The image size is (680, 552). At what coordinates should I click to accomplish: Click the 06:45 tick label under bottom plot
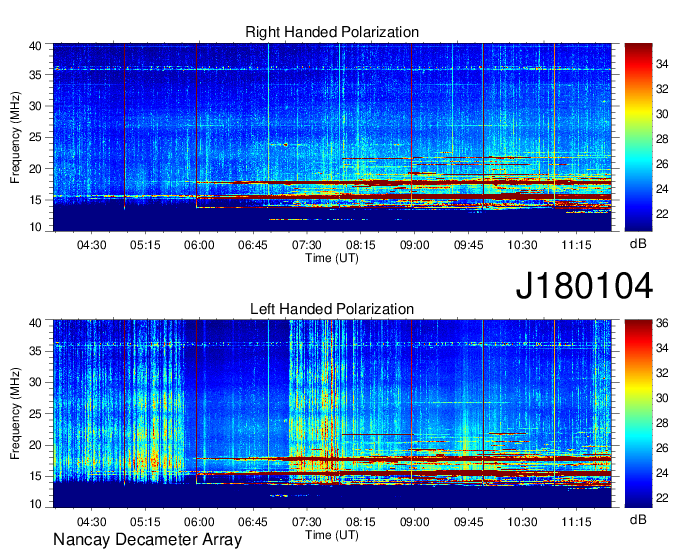point(253,522)
